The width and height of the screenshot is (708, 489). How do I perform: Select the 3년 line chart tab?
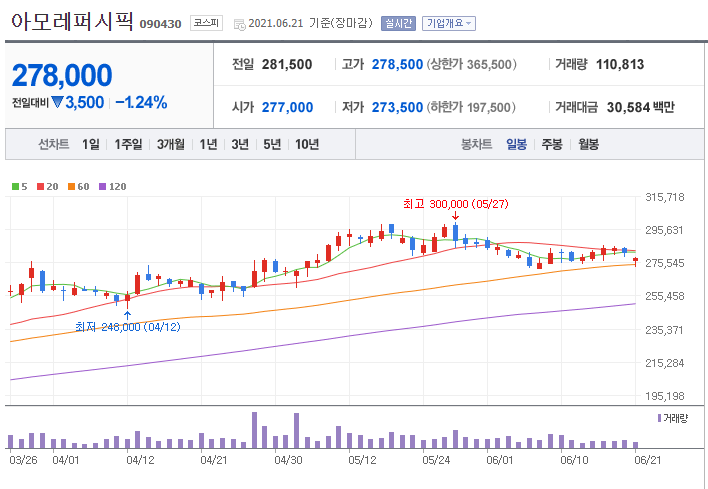click(240, 144)
